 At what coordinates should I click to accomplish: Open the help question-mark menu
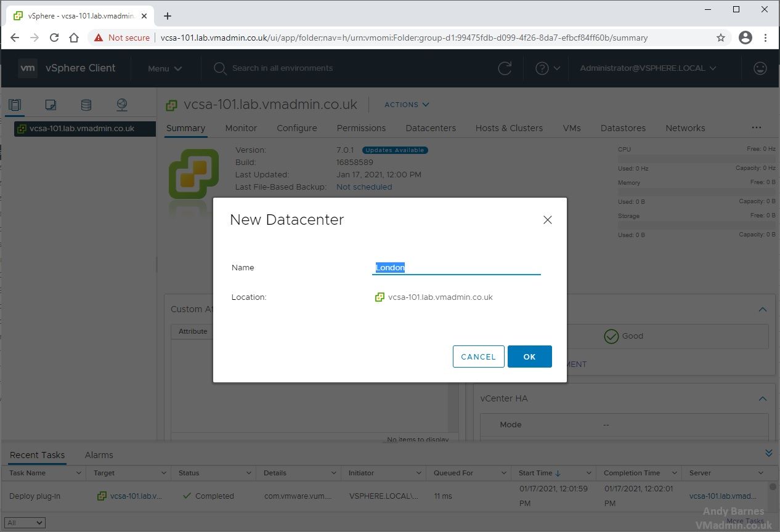(x=547, y=68)
